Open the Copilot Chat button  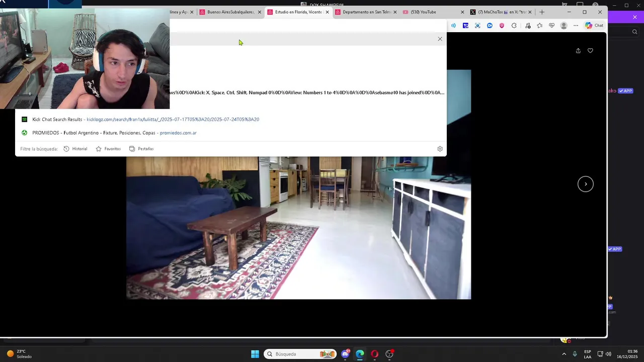[x=594, y=26]
